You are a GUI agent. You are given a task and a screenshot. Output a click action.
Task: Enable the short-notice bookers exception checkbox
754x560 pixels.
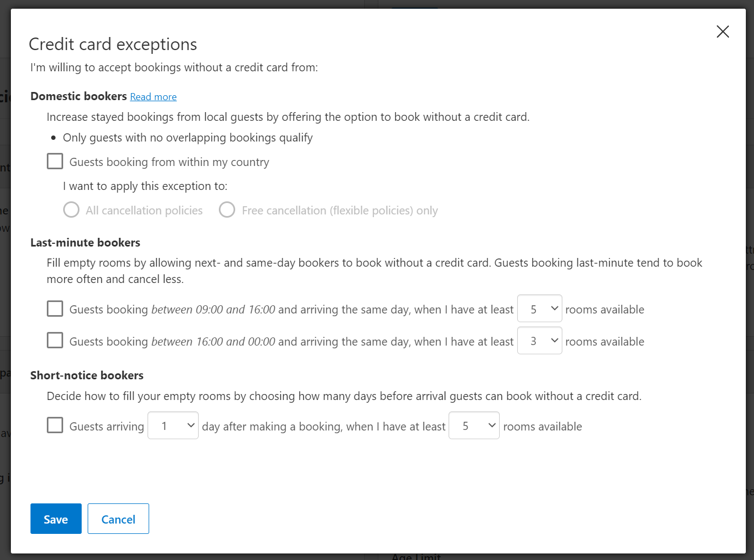55,425
